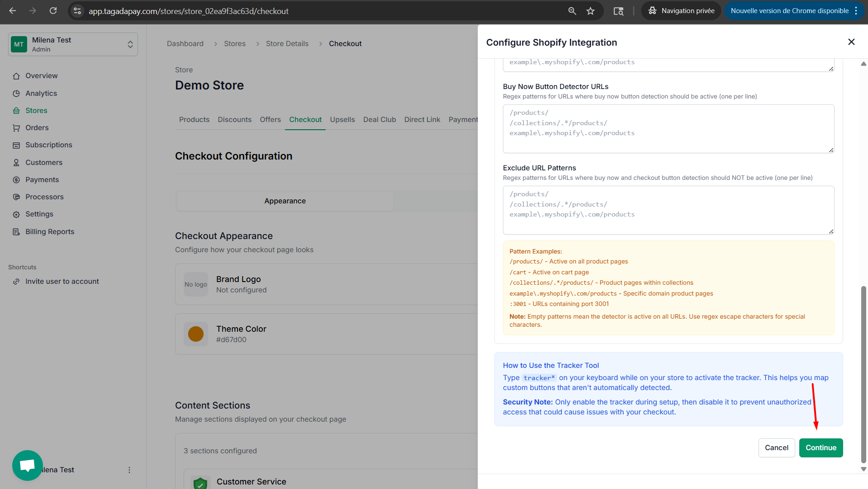Screen dimensions: 868x489
Task: Click the Overview home icon in sidebar
Action: (x=16, y=76)
